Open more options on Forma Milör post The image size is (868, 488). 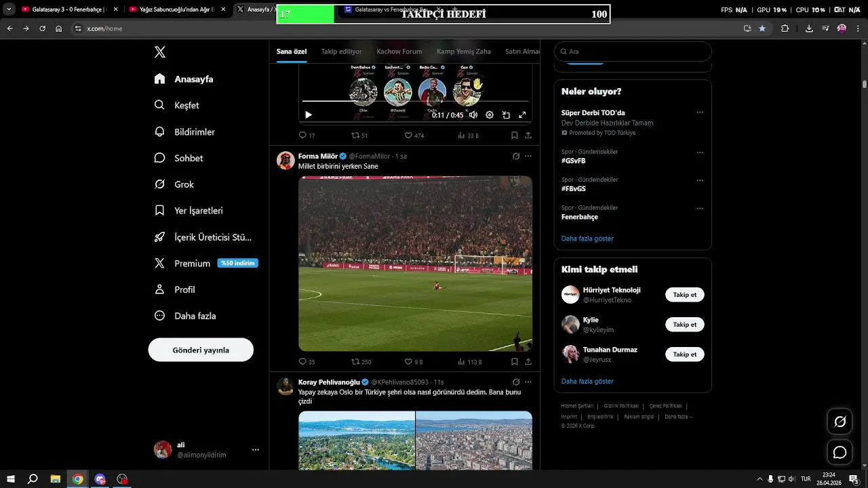pos(528,156)
